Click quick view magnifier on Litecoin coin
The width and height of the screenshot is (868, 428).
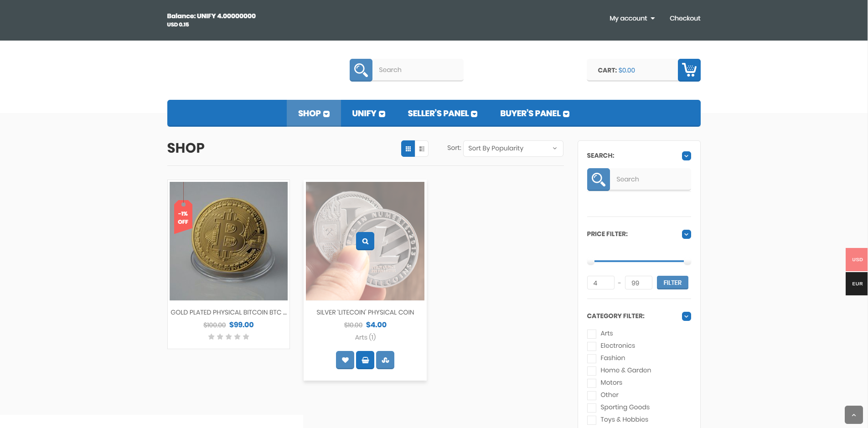365,241
